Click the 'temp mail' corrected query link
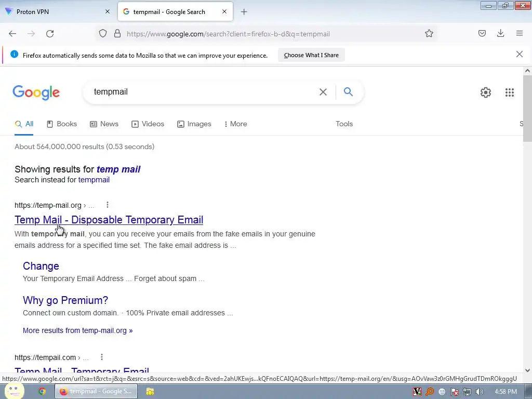Viewport: 532px width, 399px height. (118, 169)
